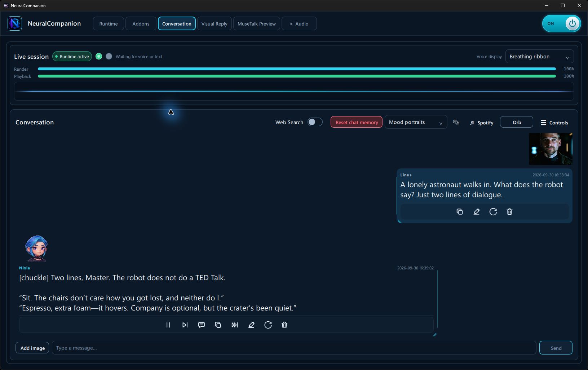Open the Voice display Breathing ribbon dropdown
The image size is (588, 370).
coord(539,56)
